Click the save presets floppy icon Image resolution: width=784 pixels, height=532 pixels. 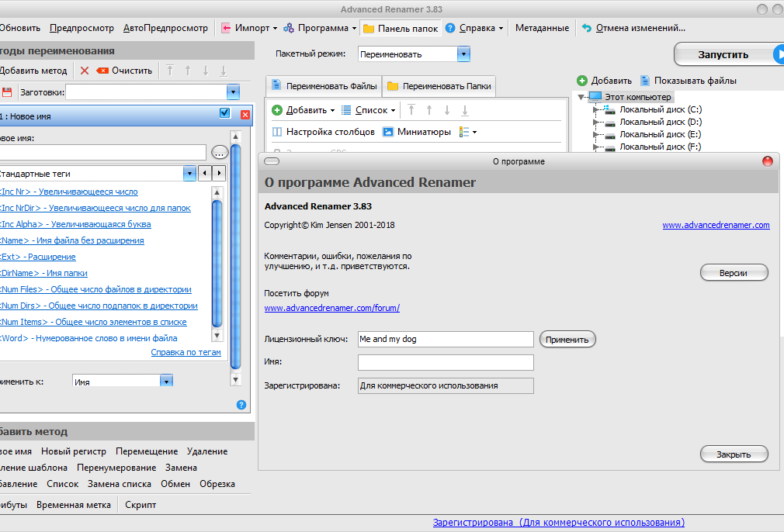[x=7, y=92]
